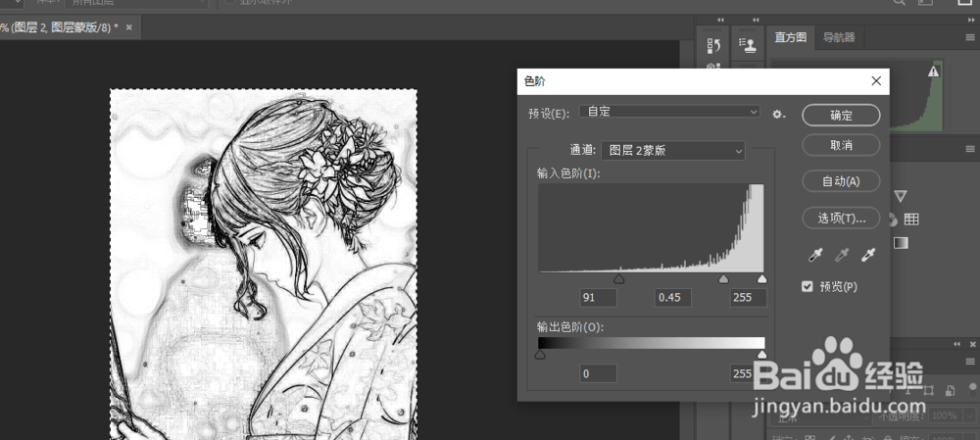Click the Levels input histogram graph
Image resolution: width=980 pixels, height=440 pixels.
[x=652, y=228]
